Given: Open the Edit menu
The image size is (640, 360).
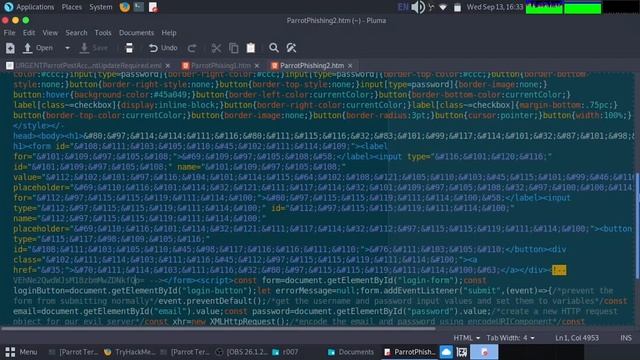Looking at the screenshot, I should click(29, 33).
